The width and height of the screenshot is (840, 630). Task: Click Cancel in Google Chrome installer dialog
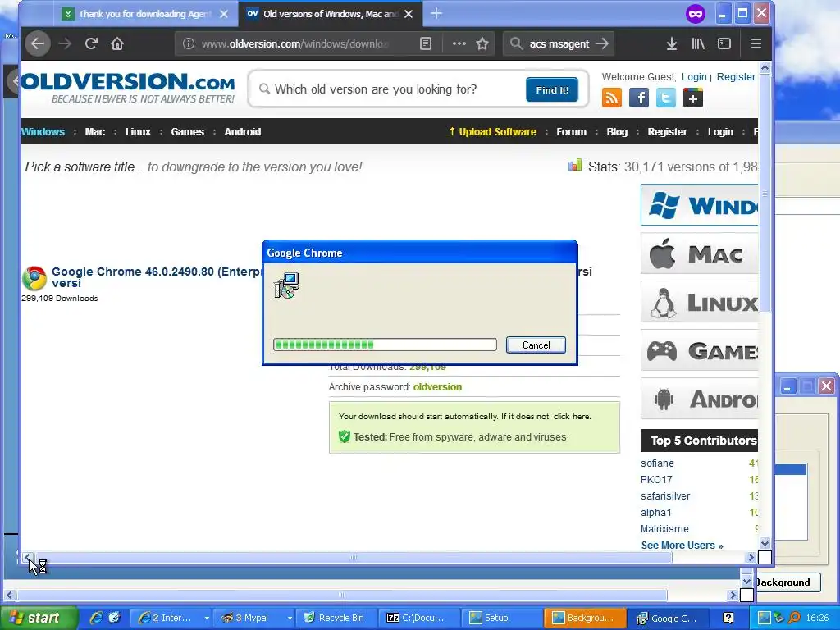click(x=536, y=345)
